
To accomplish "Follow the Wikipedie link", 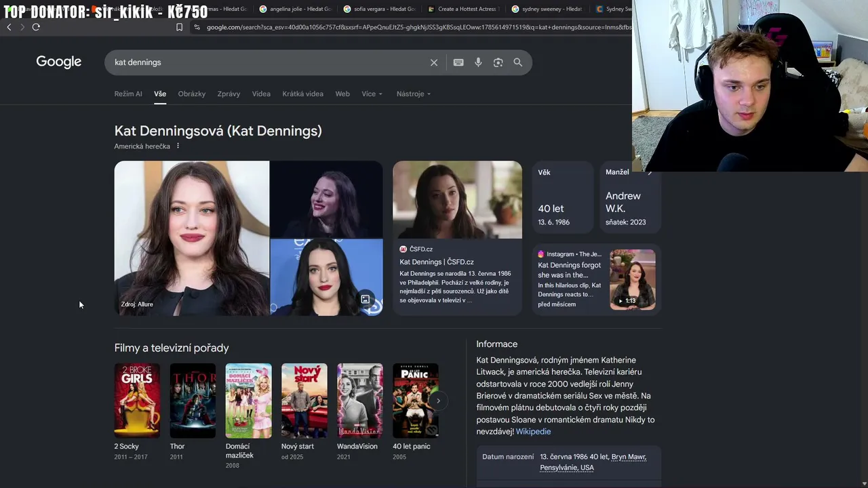I will [533, 431].
